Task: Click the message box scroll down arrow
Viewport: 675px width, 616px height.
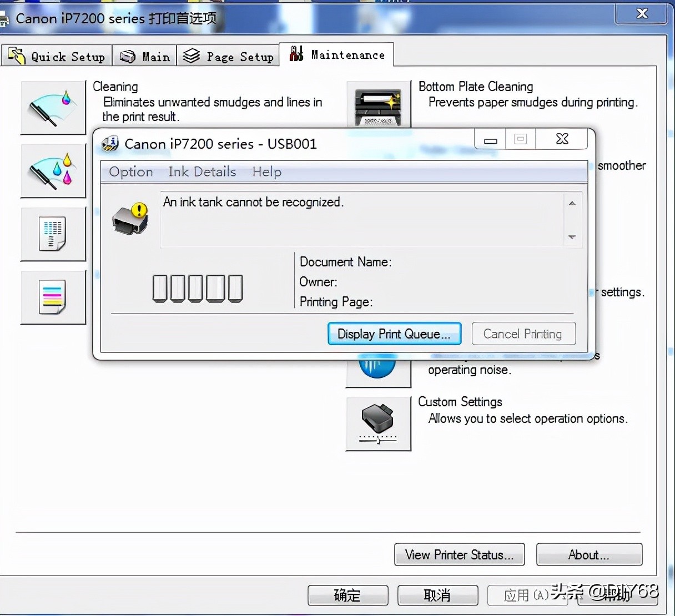Action: [x=572, y=237]
